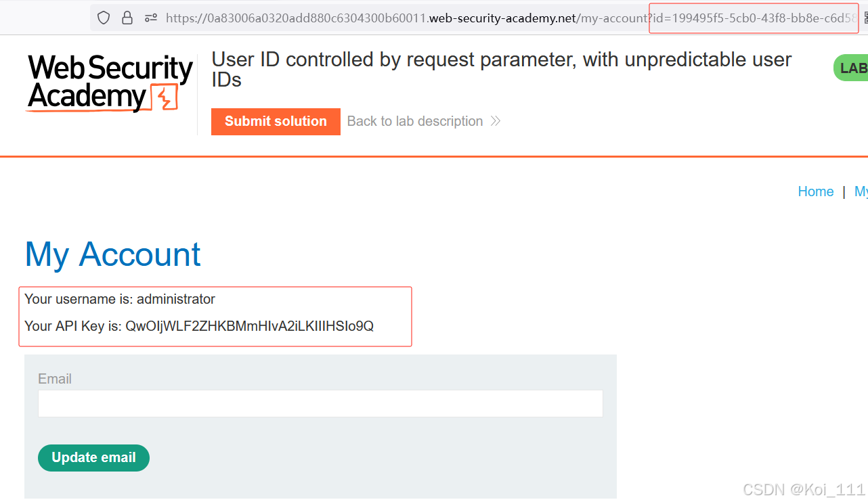Click the tracking protection shield icon
Viewport: 868px width, 504px height.
tap(104, 18)
